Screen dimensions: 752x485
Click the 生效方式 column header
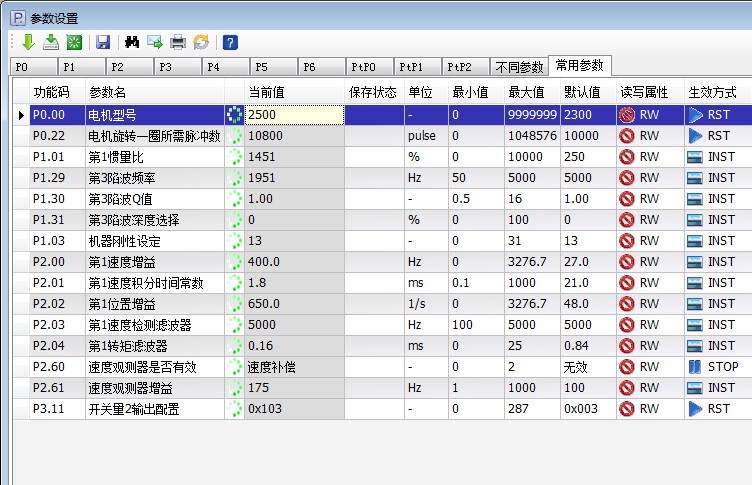(714, 92)
